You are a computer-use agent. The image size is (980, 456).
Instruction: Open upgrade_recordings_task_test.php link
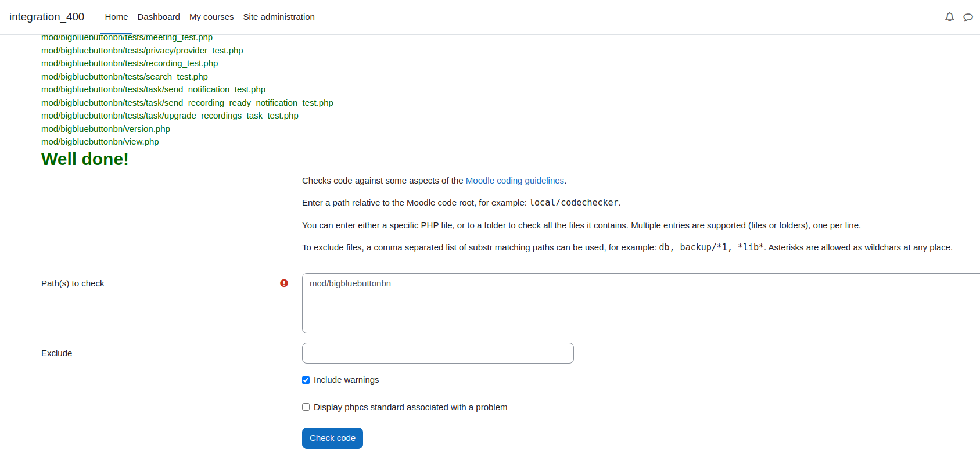pos(170,116)
